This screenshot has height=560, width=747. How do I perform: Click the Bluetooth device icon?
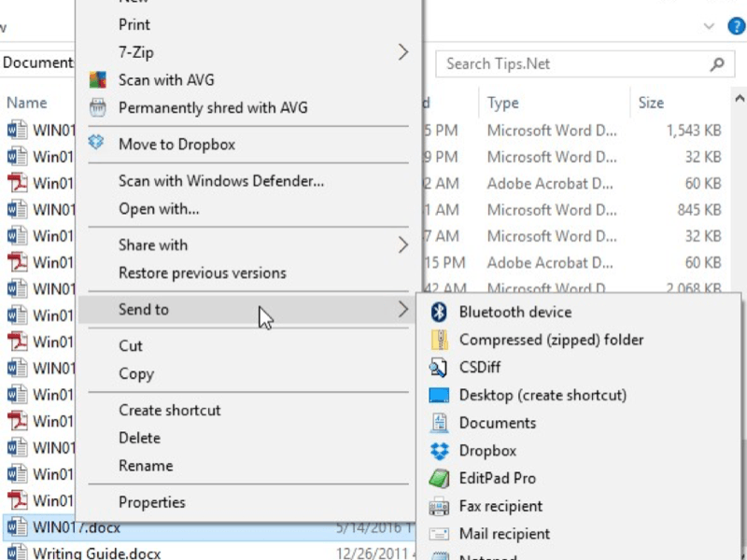[439, 312]
